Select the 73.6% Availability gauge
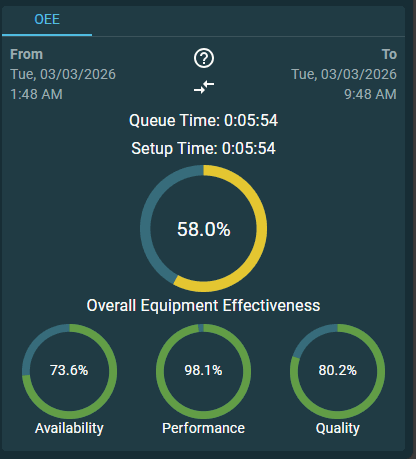 point(69,371)
